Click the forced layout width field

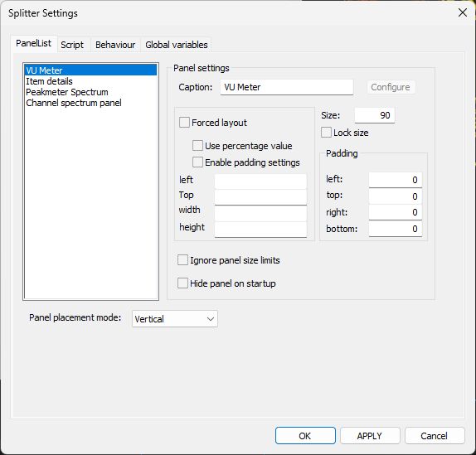click(260, 213)
